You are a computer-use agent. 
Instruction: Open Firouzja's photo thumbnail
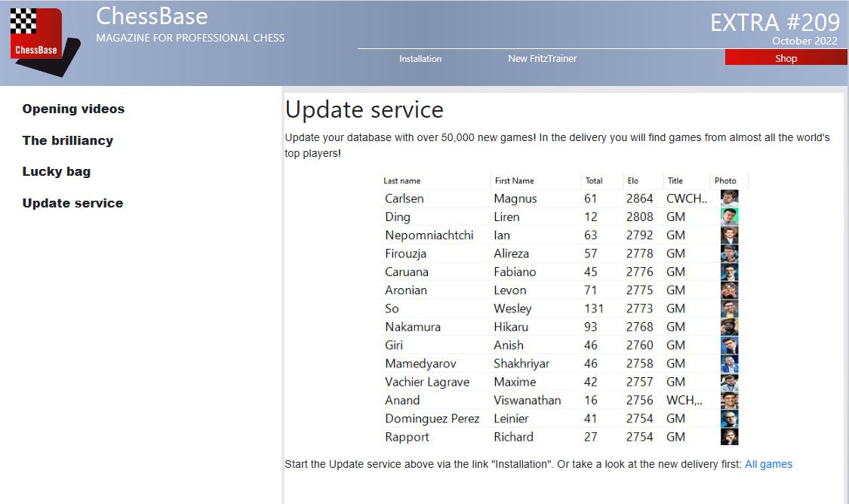coord(729,254)
